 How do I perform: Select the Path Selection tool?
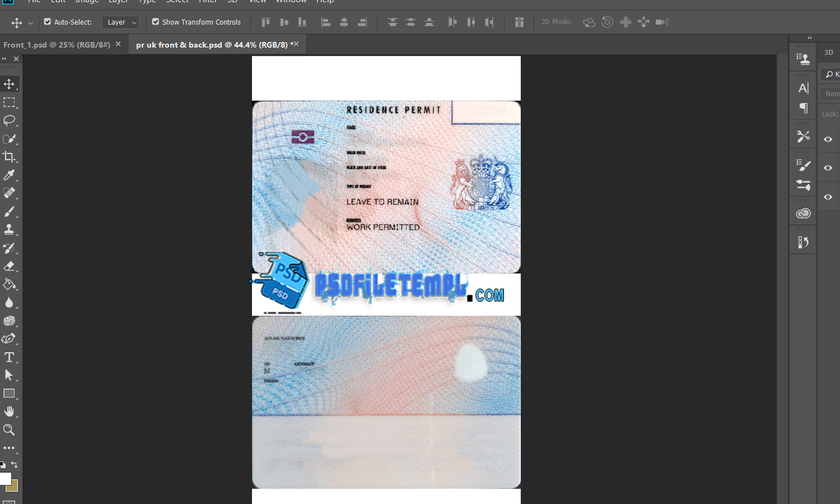point(9,375)
